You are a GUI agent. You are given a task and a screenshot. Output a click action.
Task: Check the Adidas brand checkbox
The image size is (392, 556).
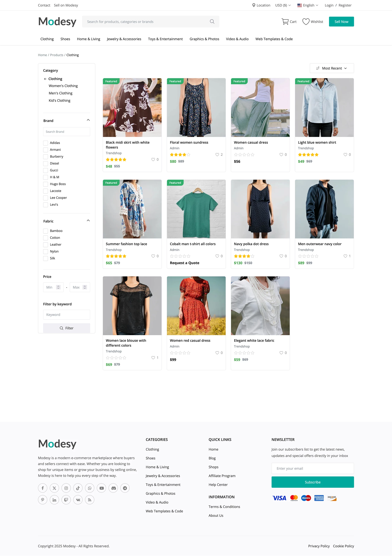45,143
